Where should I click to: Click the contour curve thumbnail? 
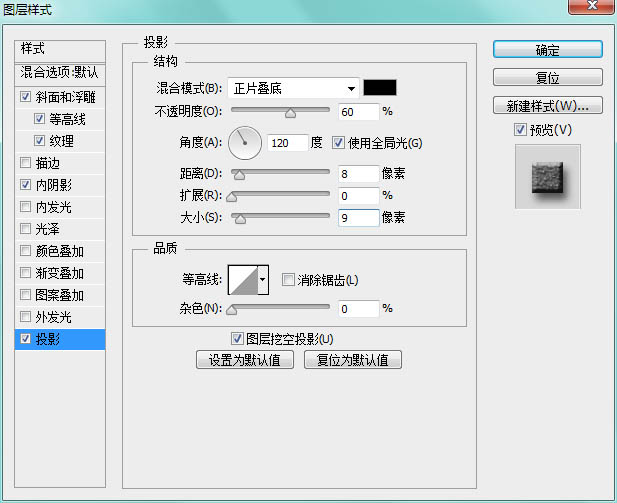point(243,280)
